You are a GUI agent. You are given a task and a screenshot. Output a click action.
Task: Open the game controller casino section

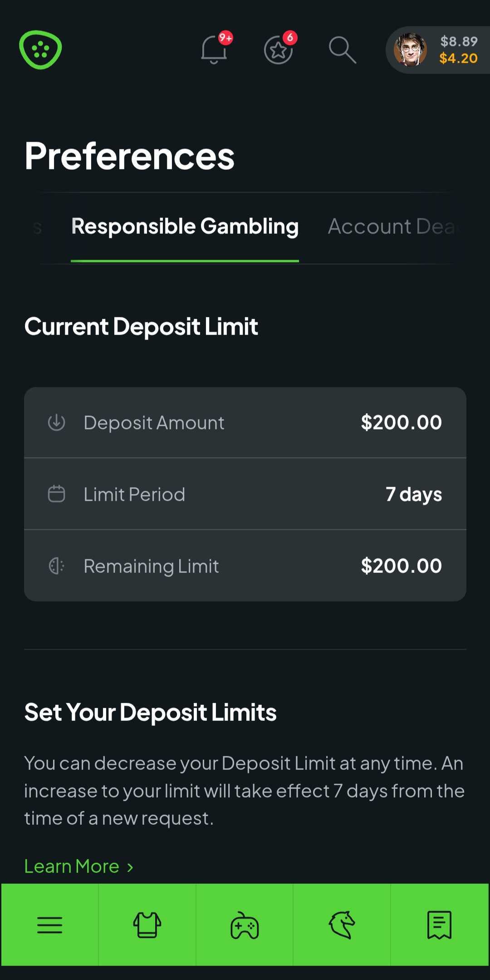245,925
